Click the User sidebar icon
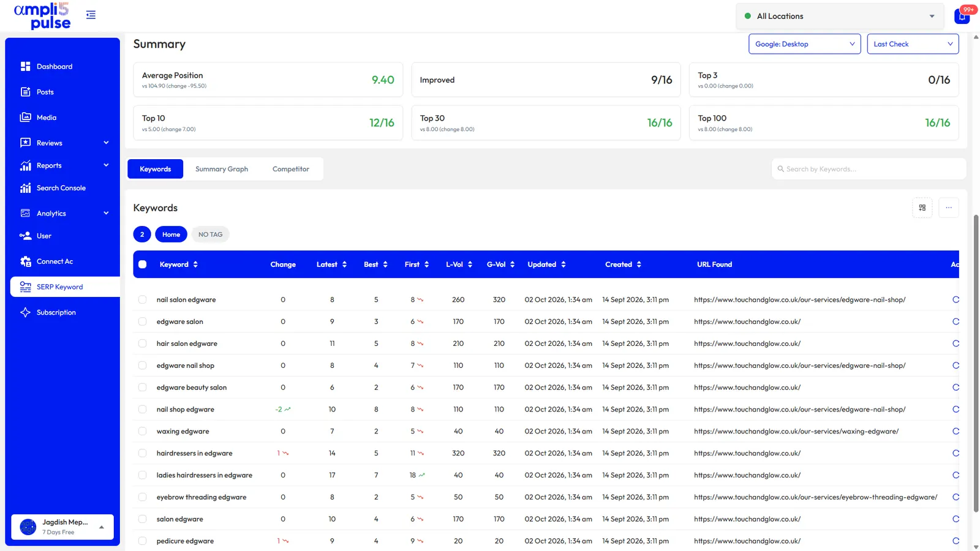 (x=25, y=236)
